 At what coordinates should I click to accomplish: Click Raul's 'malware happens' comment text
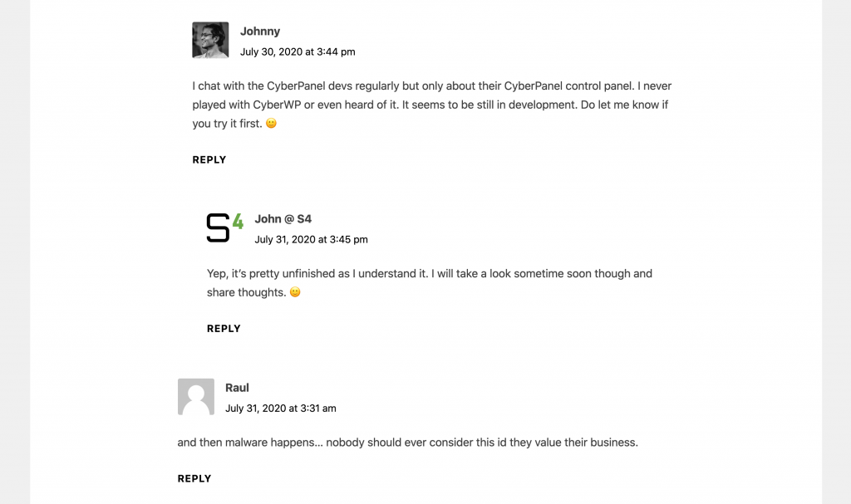coord(407,443)
